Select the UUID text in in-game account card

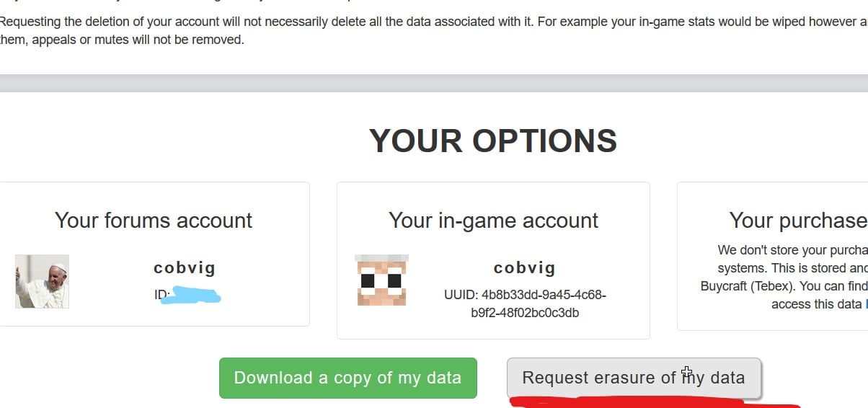(525, 304)
